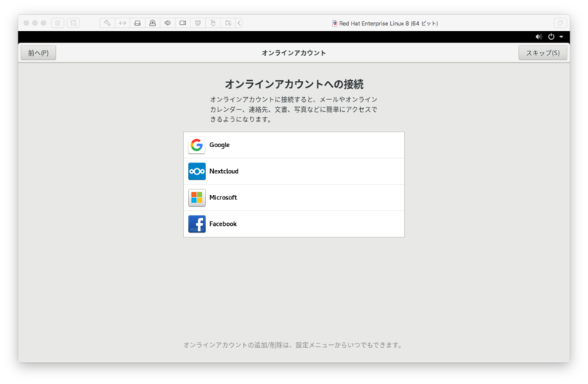
Task: Go back with 前へ(P) button
Action: (x=38, y=52)
